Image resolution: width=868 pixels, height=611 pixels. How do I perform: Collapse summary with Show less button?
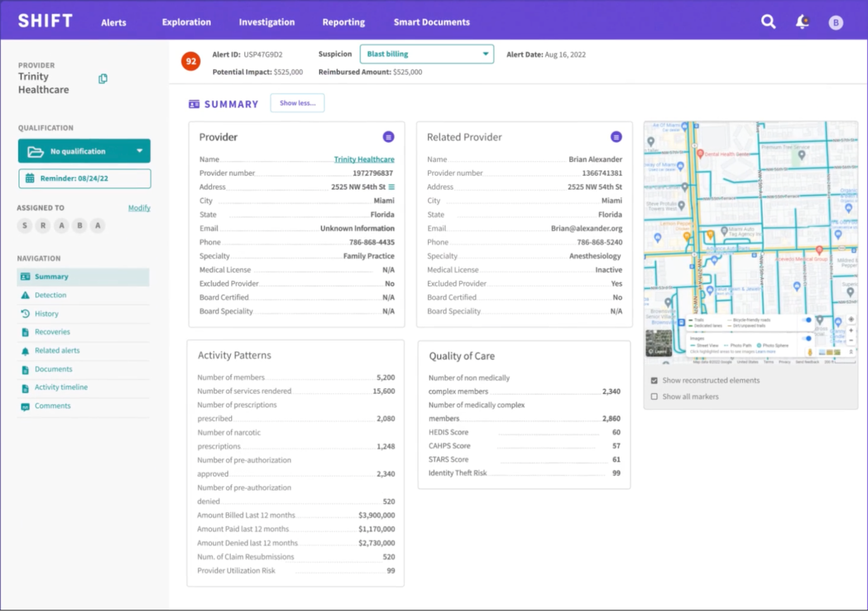coord(297,103)
